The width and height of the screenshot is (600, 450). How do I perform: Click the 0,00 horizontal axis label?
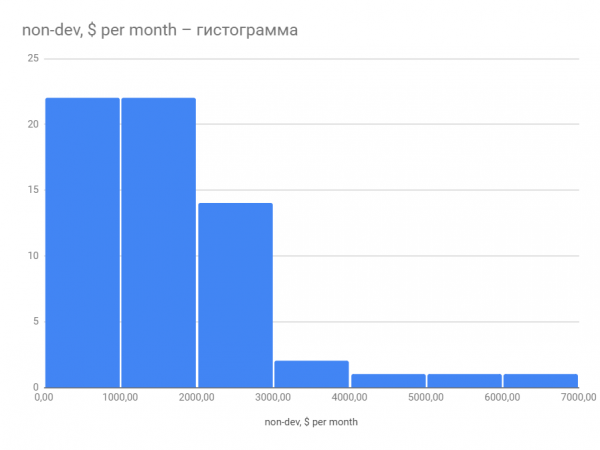(x=44, y=397)
